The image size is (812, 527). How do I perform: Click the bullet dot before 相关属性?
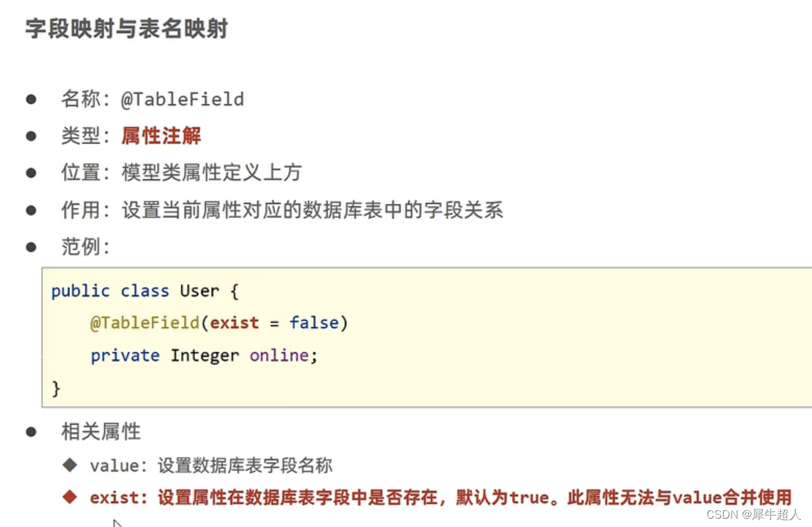(31, 432)
